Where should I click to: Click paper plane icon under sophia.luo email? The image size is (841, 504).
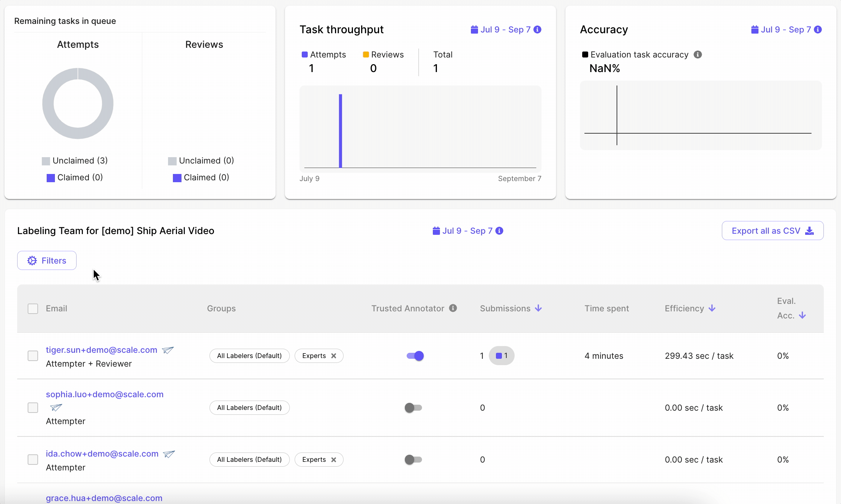(56, 407)
